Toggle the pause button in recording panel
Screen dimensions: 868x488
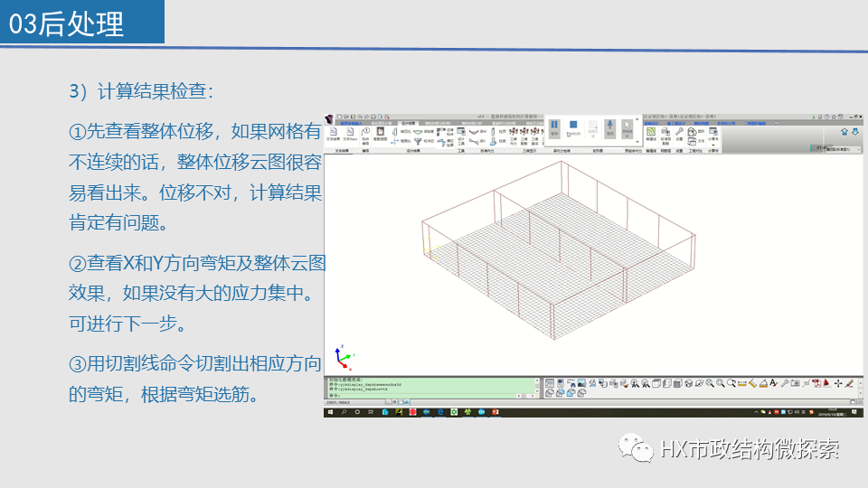point(554,127)
